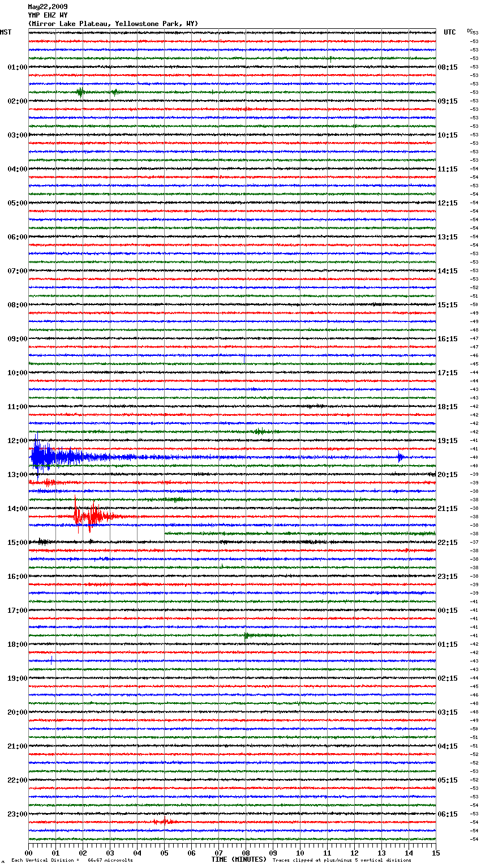Click the 15 minute tick label
This screenshot has height=868, width=481.
tap(436, 853)
